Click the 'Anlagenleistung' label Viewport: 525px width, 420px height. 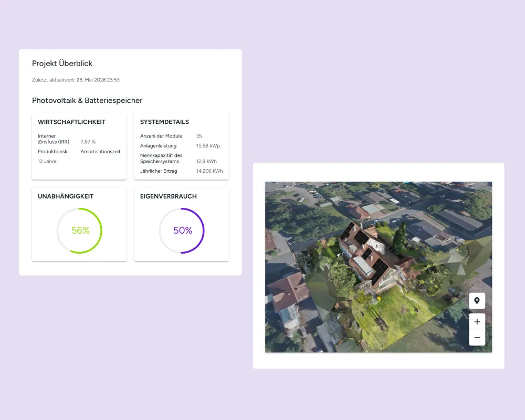pyautogui.click(x=159, y=146)
